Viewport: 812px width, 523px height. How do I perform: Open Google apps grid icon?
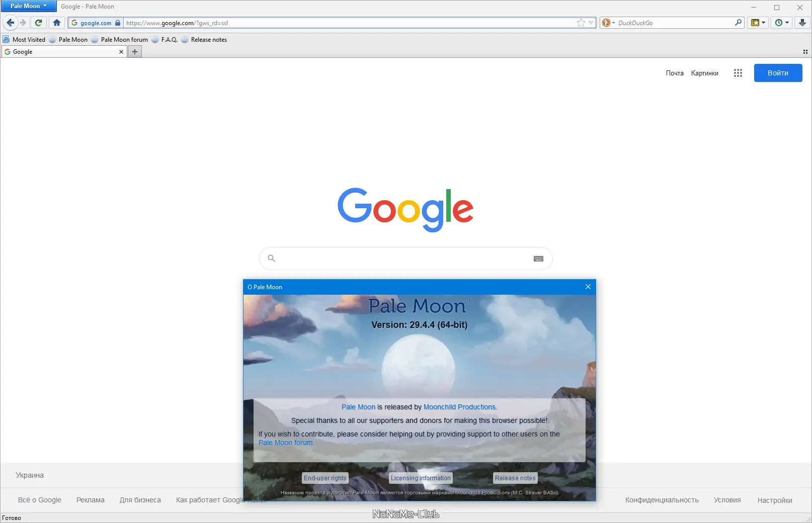738,73
